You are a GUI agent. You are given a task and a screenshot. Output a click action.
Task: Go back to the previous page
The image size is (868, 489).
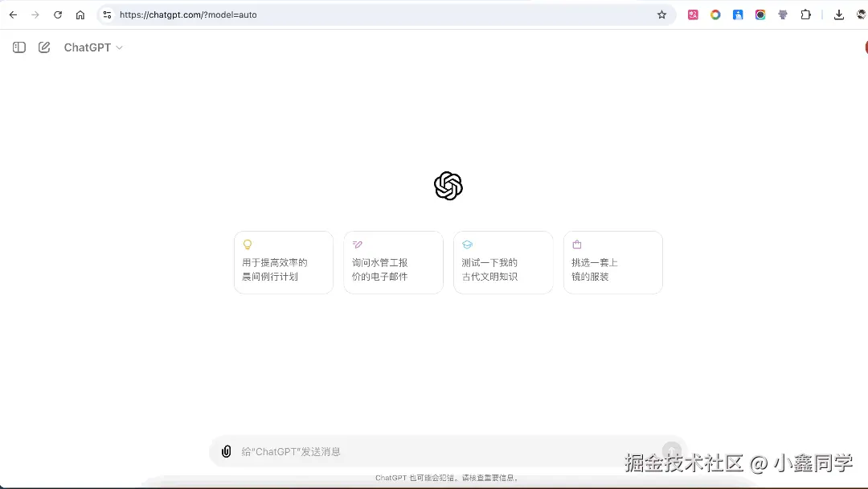pyautogui.click(x=14, y=15)
